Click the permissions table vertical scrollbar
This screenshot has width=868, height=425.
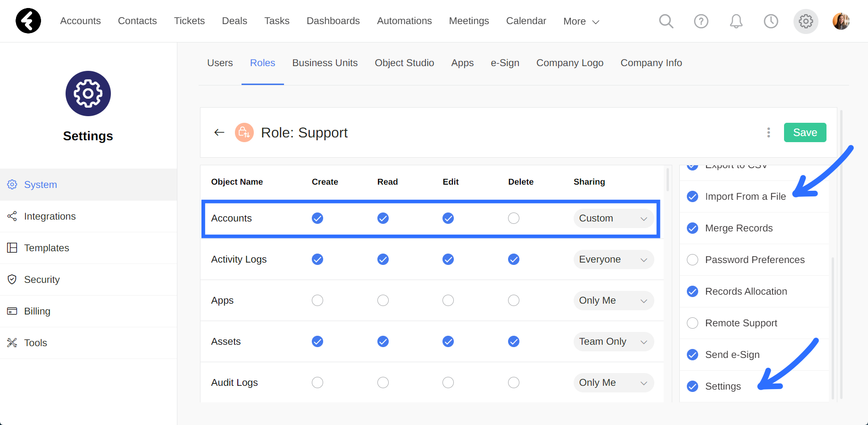(x=668, y=179)
